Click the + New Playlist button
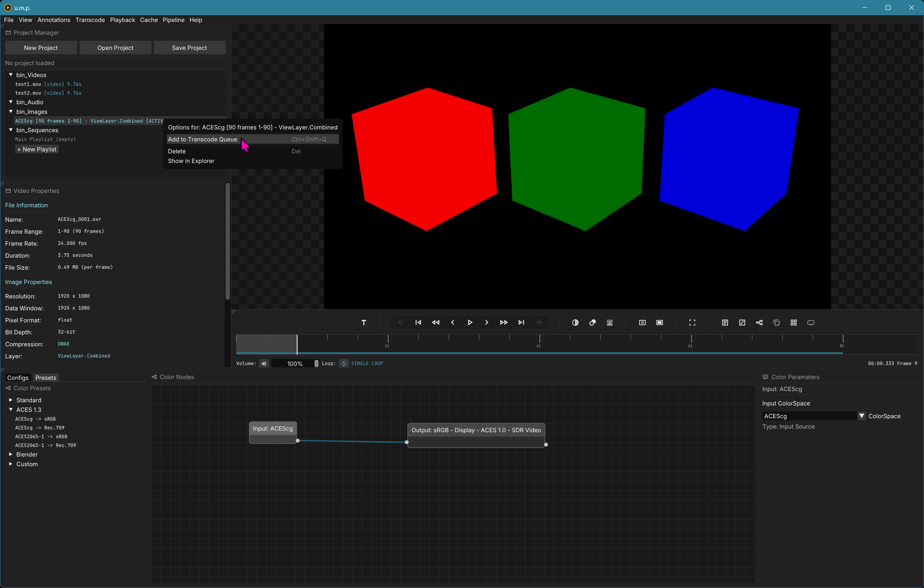The width and height of the screenshot is (924, 588). pyautogui.click(x=37, y=149)
